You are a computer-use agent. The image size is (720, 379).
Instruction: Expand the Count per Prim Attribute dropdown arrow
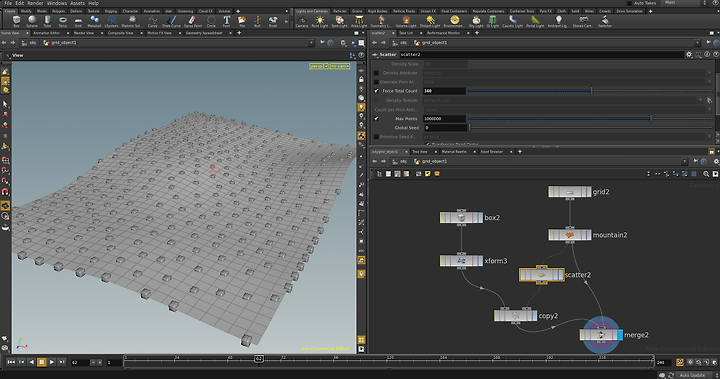[709, 109]
